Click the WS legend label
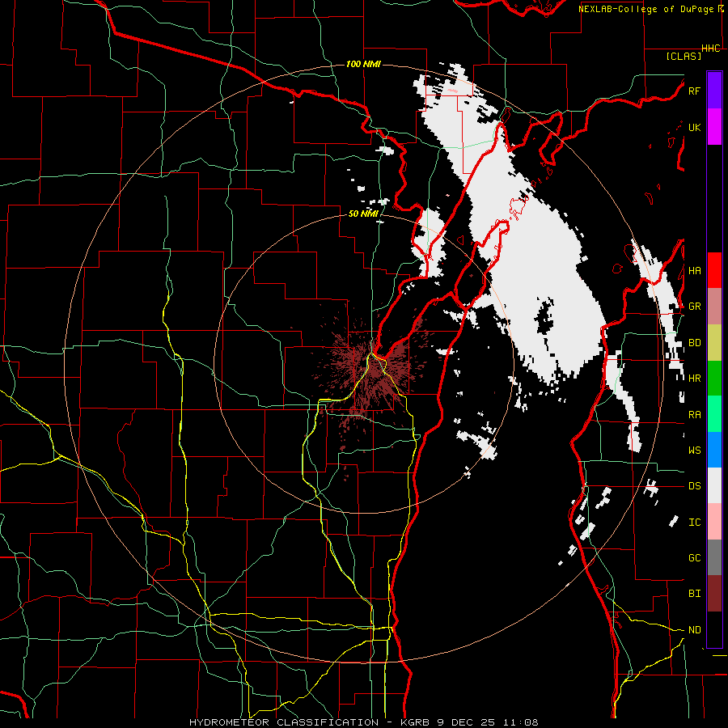 pyautogui.click(x=694, y=450)
